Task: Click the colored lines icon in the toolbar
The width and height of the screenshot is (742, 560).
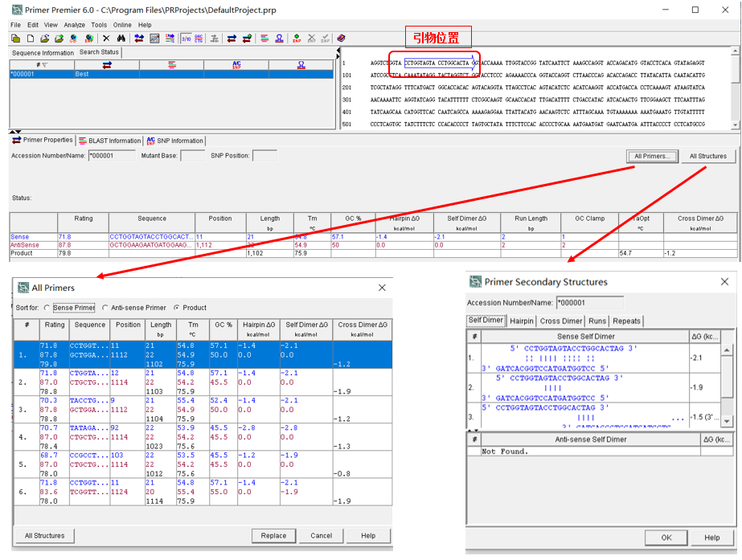Action: pos(264,39)
